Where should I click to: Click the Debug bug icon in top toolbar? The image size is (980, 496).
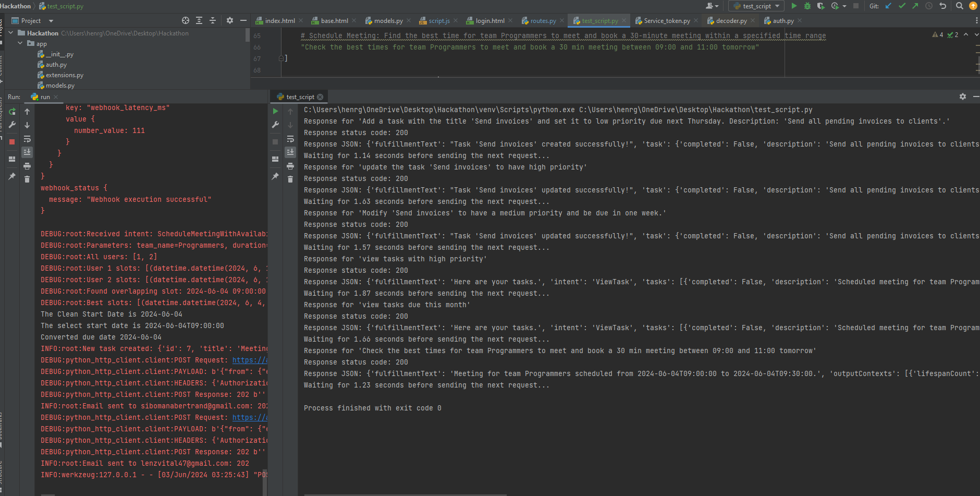(807, 6)
